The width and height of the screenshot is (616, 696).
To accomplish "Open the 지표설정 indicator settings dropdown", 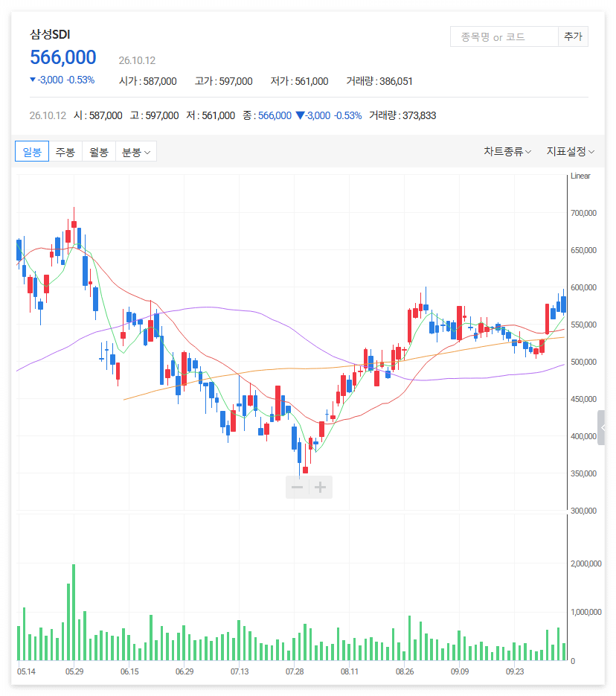I will pos(571,152).
